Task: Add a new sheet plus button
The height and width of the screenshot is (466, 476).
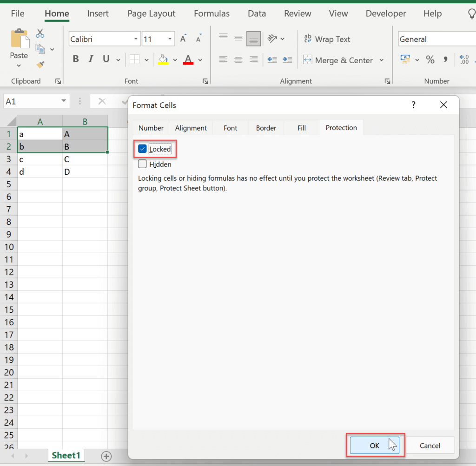Action: [x=106, y=456]
